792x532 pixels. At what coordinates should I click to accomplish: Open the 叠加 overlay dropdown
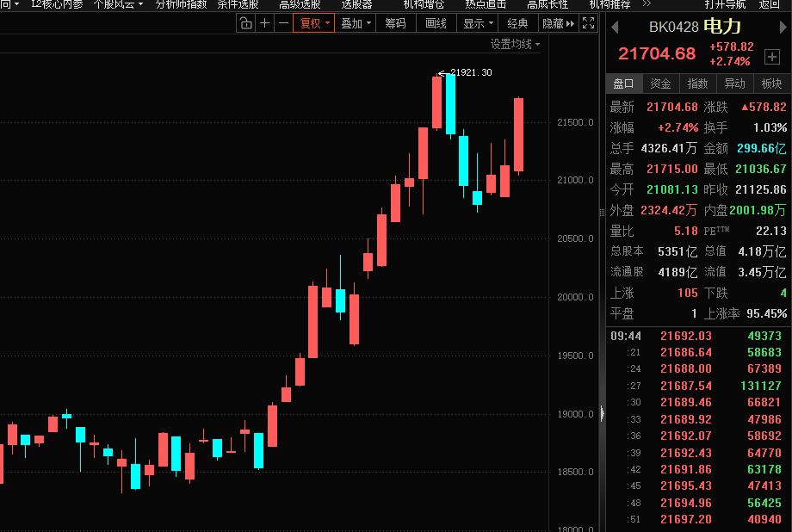tap(356, 23)
